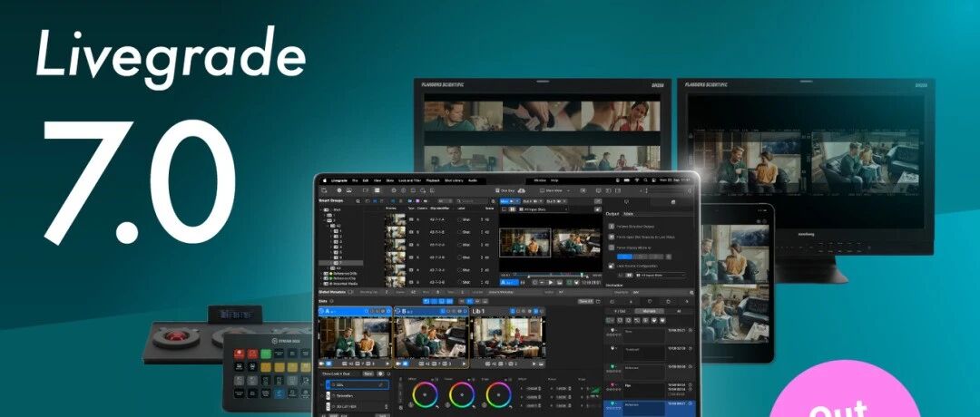The image size is (980, 417).
Task: Open the Apple menu in the menu bar
Action: pyautogui.click(x=324, y=180)
